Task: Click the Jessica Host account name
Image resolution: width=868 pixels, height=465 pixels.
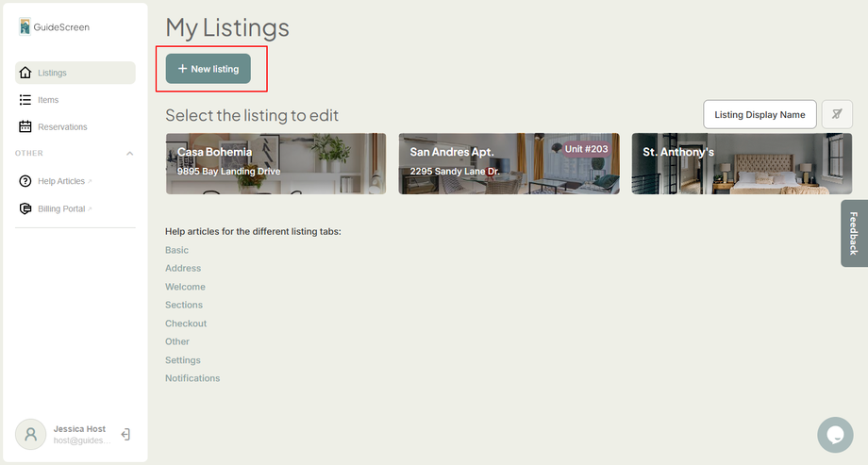Action: pyautogui.click(x=79, y=429)
